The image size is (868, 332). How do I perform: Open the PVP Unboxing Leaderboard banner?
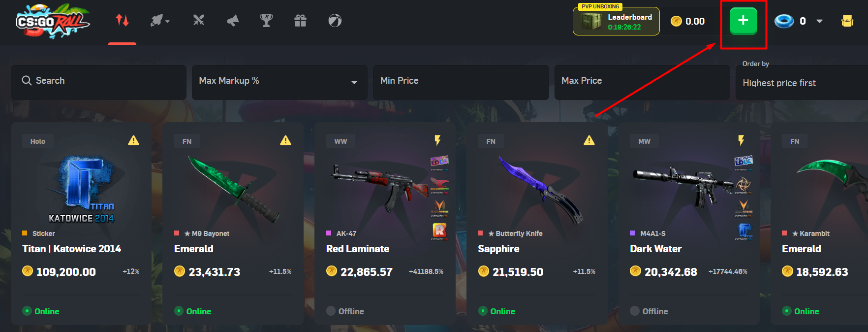pyautogui.click(x=616, y=21)
